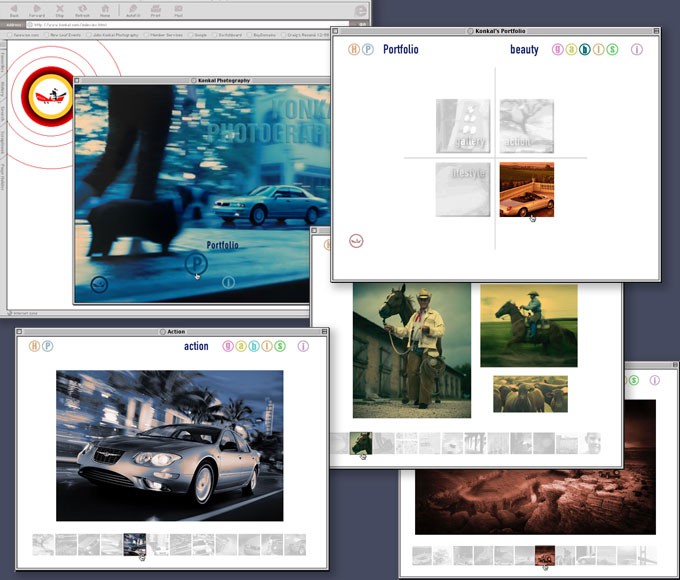Click the Print icon in browser toolbar
This screenshot has height=580, width=680.
[x=155, y=11]
